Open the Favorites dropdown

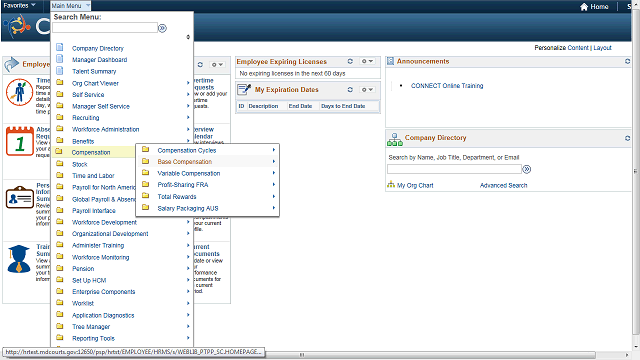click(19, 6)
